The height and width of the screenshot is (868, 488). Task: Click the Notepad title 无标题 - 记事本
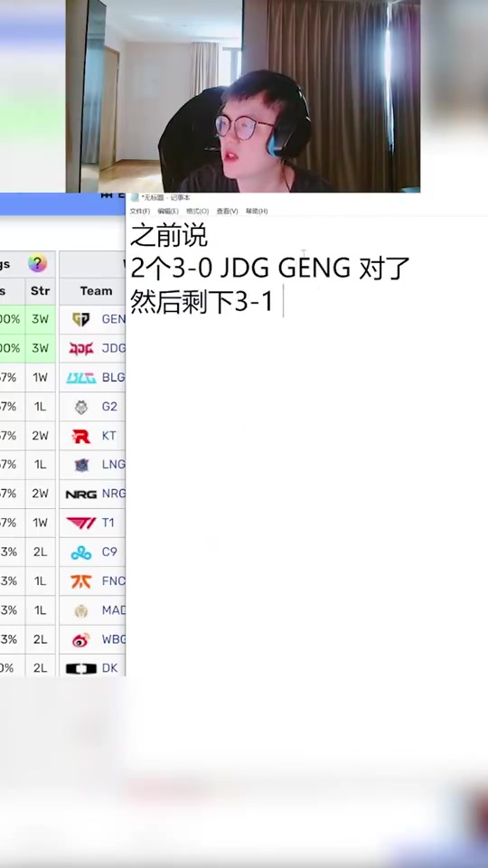point(166,198)
